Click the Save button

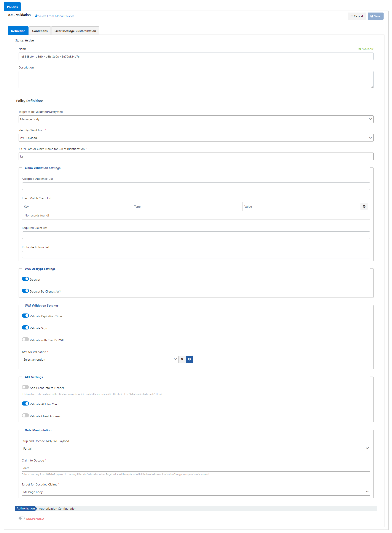pos(375,16)
